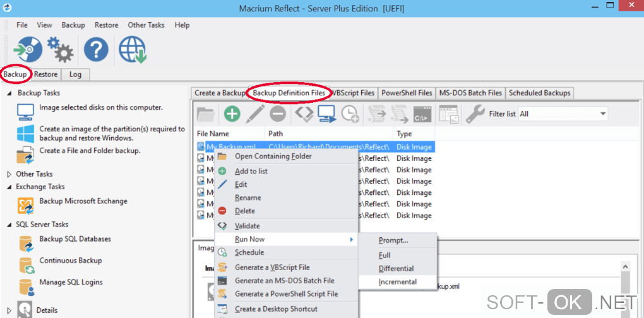644x318 pixels.
Task: Click the Schedule clock icon in toolbar
Action: tap(350, 114)
